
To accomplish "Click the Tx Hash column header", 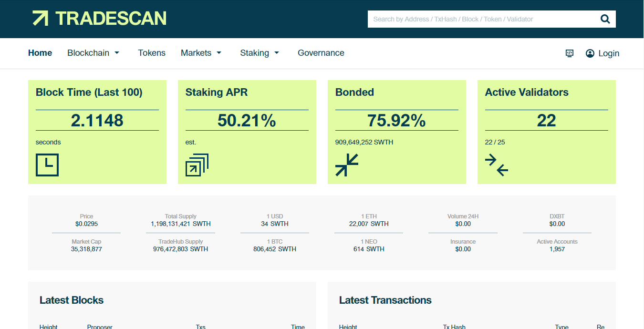I will pos(454,327).
